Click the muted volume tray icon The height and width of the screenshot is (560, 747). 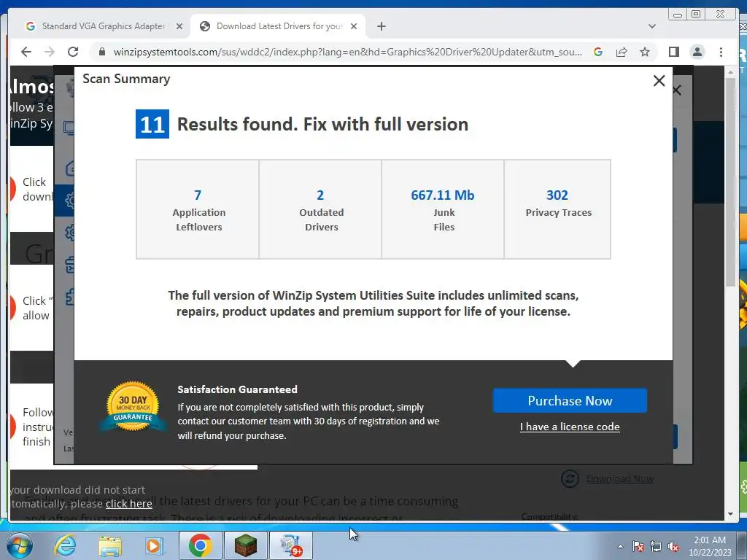point(673,547)
